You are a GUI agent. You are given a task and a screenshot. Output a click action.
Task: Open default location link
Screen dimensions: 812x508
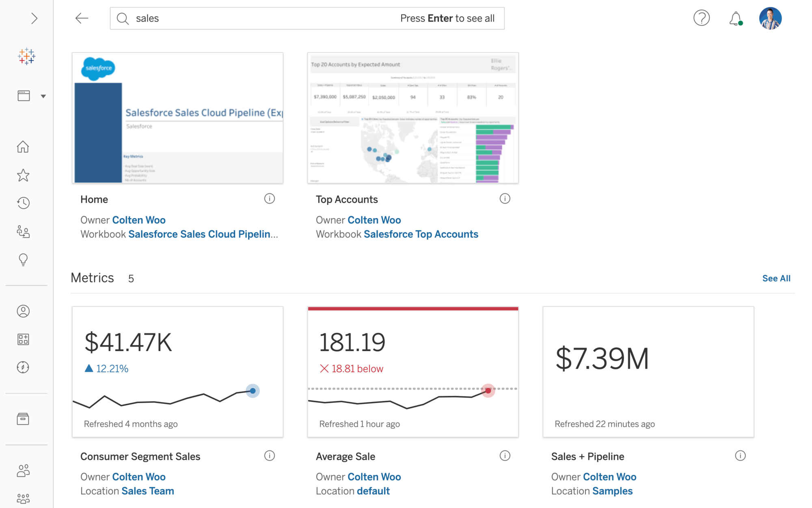[373, 491]
